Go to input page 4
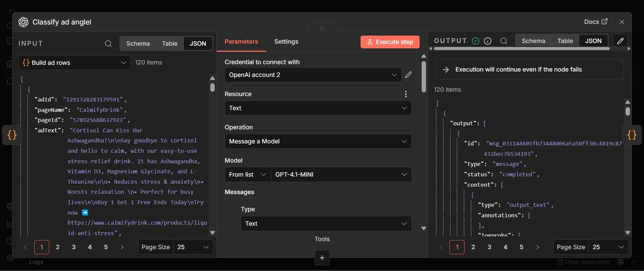This screenshot has height=271, width=644. tap(90, 247)
